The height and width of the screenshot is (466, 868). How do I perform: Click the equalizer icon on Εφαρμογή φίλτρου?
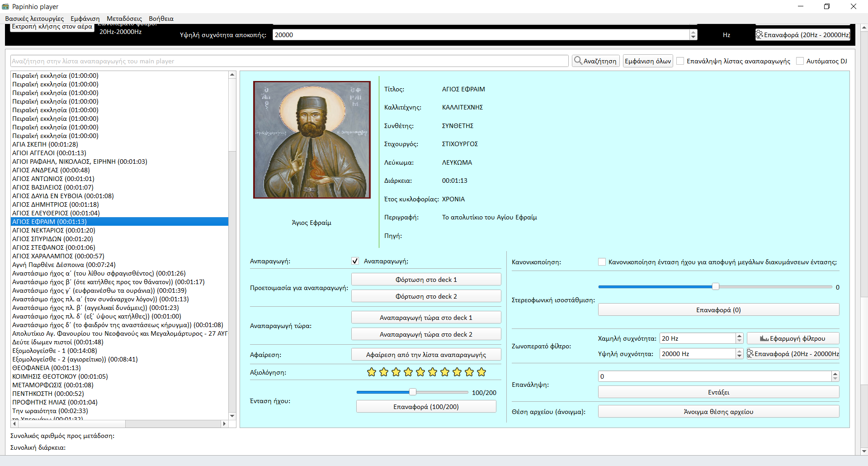point(764,338)
